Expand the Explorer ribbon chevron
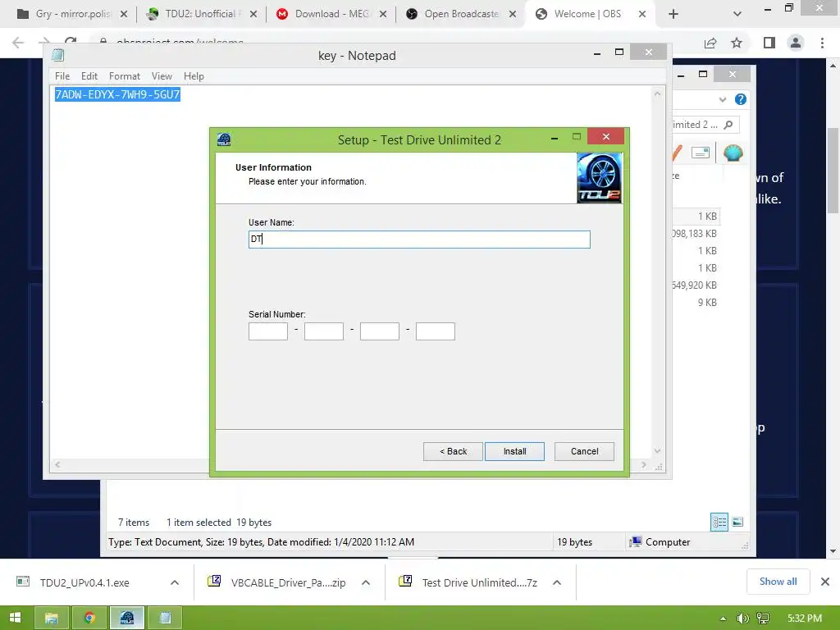The image size is (840, 630). [723, 99]
